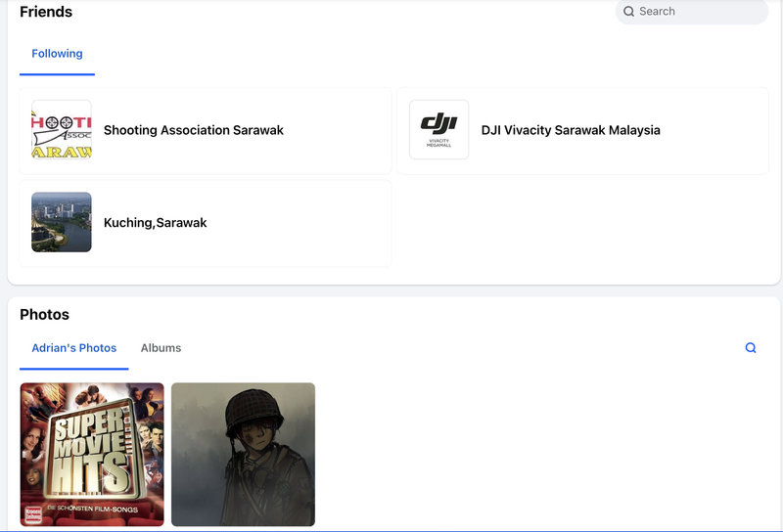The width and height of the screenshot is (783, 532).
Task: Open DJI Vivacity Sarawak Malaysia page link
Action: [571, 130]
